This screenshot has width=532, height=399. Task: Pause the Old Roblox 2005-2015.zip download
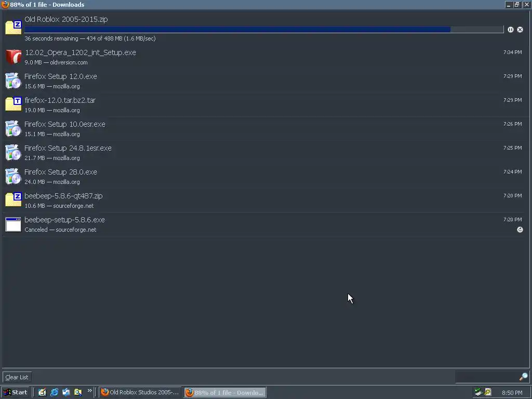pos(511,30)
